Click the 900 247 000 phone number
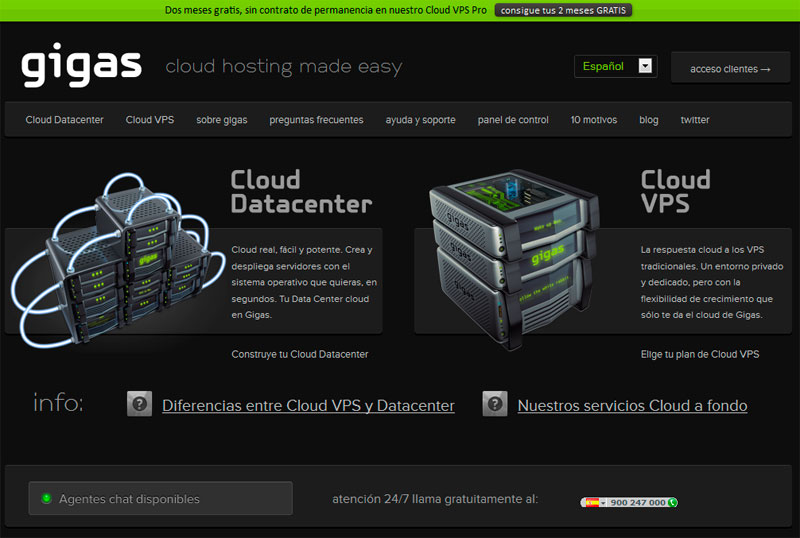 coord(638,502)
